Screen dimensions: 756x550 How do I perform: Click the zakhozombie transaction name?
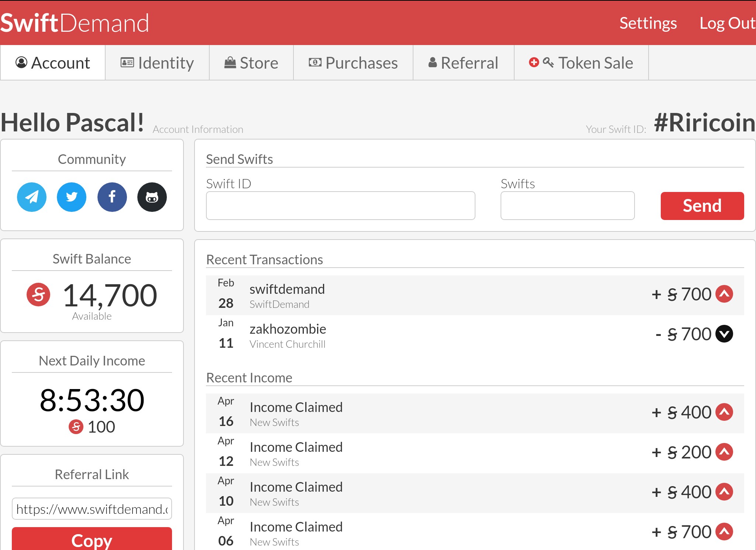click(x=288, y=329)
